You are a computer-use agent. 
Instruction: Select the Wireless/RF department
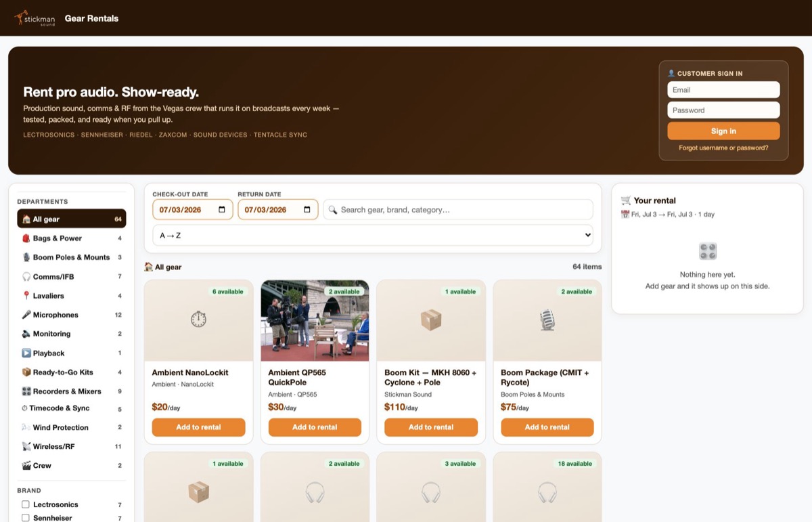pyautogui.click(x=72, y=447)
